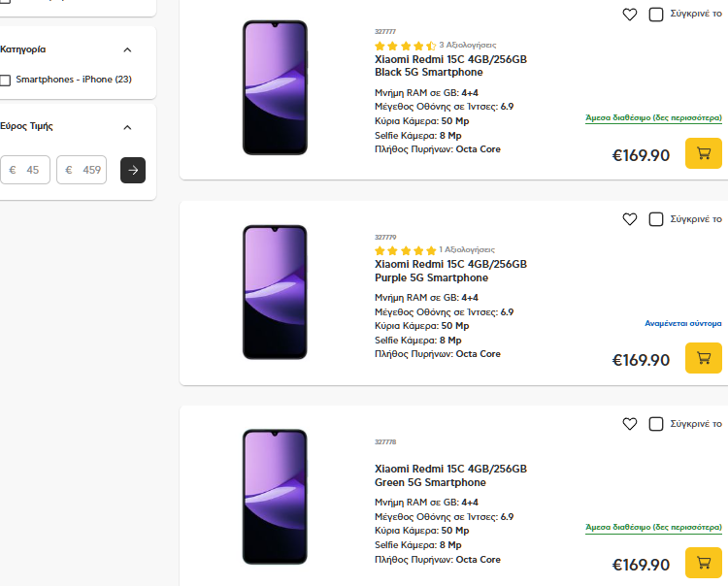The image size is (728, 586).
Task: Click availability link for Black Redmi 15C
Action: click(653, 117)
